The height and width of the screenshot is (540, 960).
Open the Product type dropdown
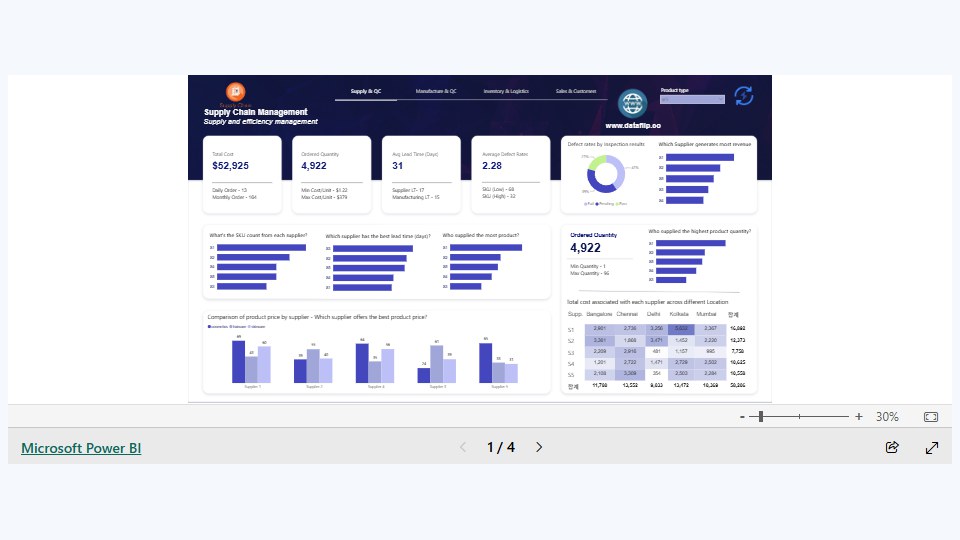point(692,99)
